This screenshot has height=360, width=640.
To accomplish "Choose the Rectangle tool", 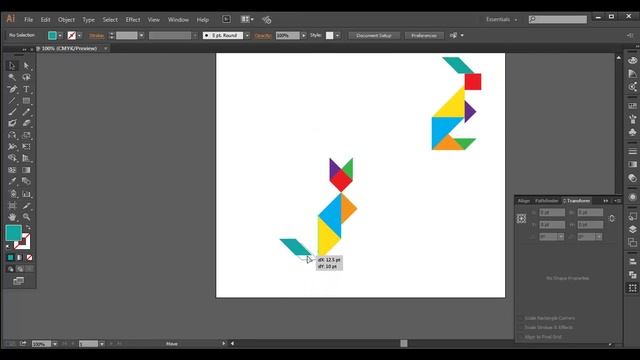I will [x=26, y=100].
